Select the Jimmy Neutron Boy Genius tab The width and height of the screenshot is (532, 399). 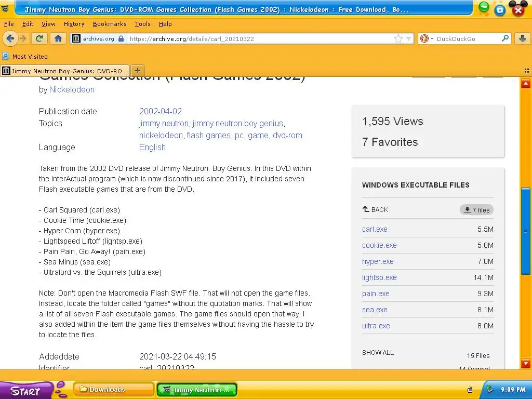[x=65, y=71]
